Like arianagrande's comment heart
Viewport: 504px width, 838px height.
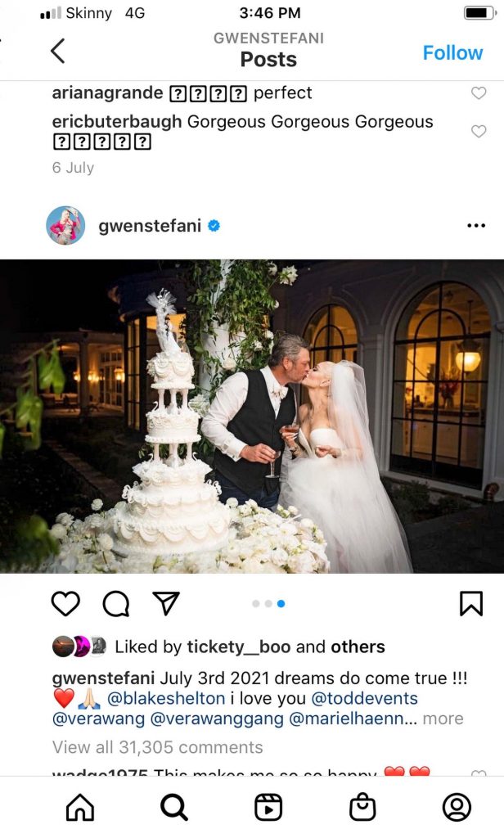tap(479, 93)
